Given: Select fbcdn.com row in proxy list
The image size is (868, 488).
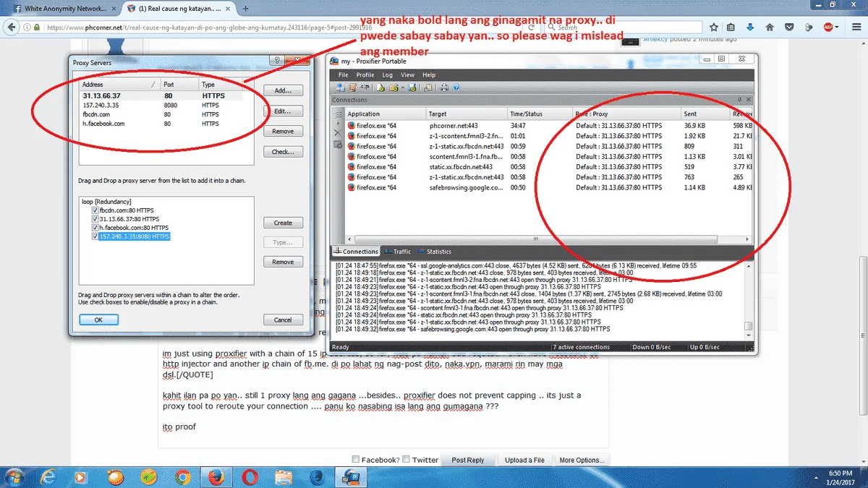Looking at the screenshot, I should click(x=160, y=114).
